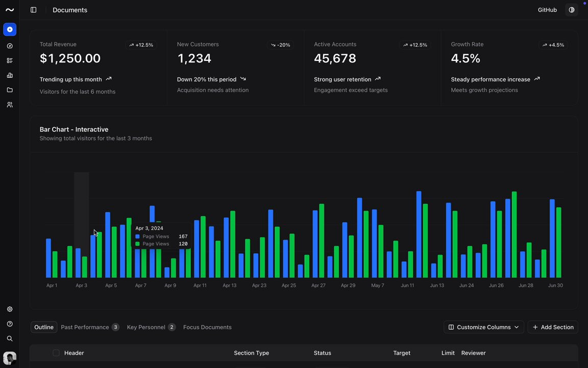The image size is (588, 368).
Task: Open the lifecycle list icon in sidebar
Action: click(10, 60)
